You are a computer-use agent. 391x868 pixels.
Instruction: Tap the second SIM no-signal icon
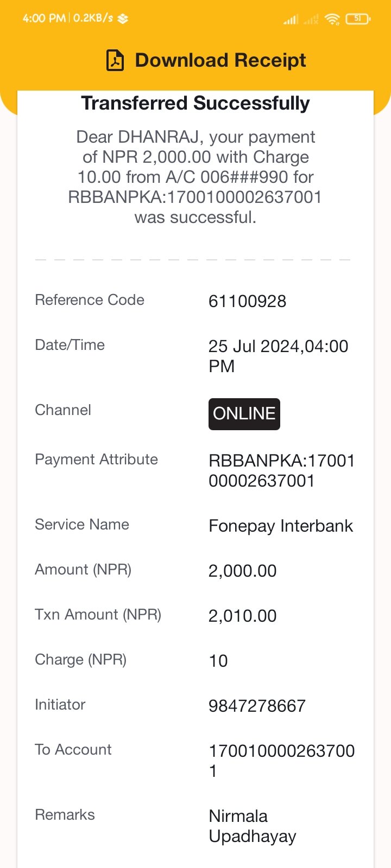point(311,20)
